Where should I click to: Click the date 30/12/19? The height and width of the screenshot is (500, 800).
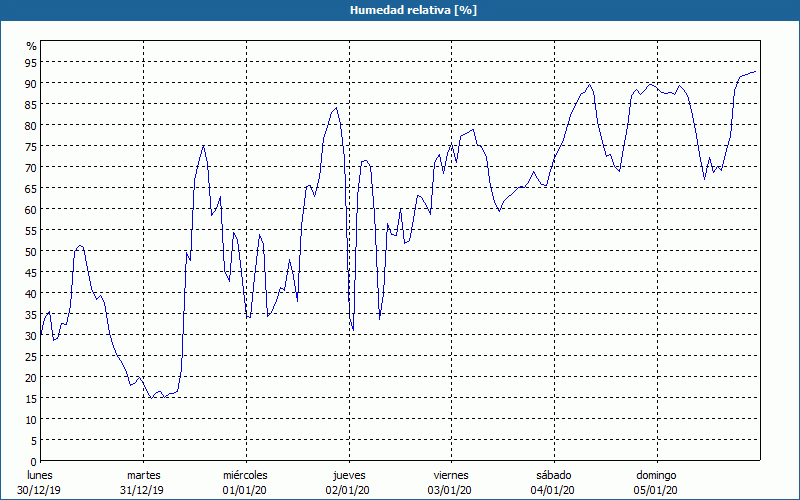click(39, 490)
